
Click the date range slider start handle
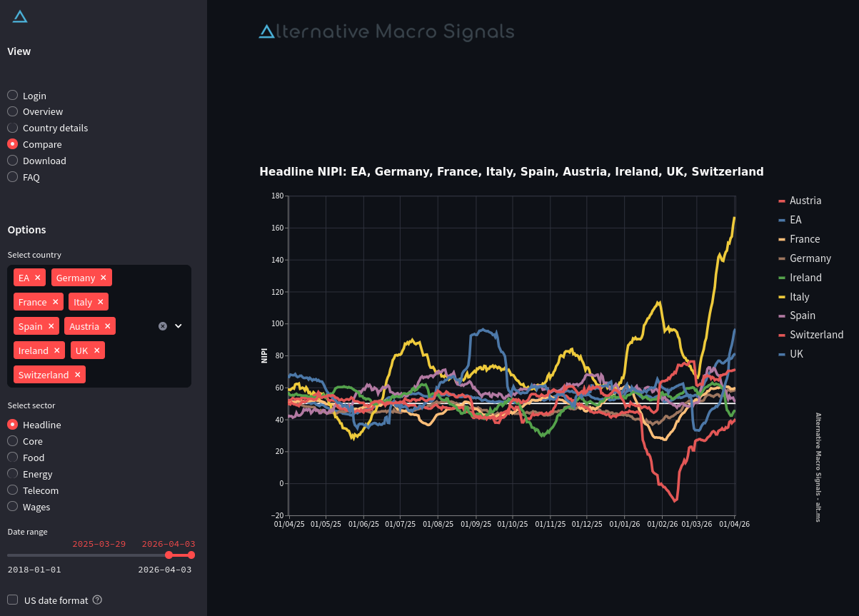[169, 555]
